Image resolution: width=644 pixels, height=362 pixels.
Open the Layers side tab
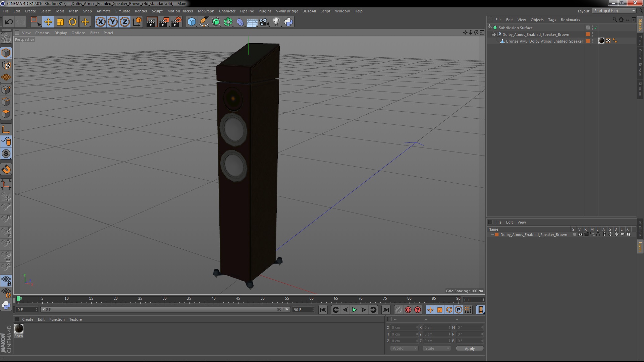[640, 247]
